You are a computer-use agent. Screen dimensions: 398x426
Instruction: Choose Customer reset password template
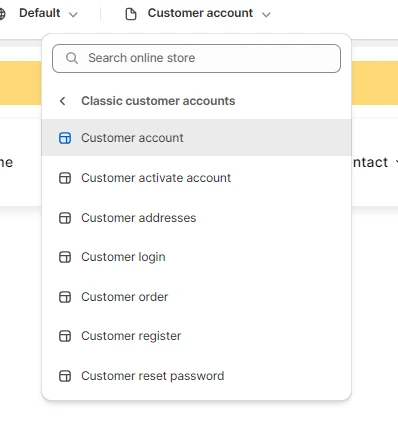pyautogui.click(x=196, y=376)
